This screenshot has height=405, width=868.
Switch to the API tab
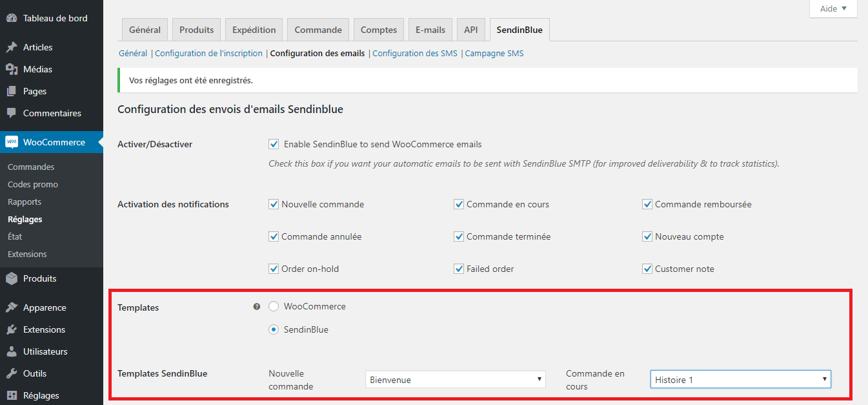pos(471,30)
